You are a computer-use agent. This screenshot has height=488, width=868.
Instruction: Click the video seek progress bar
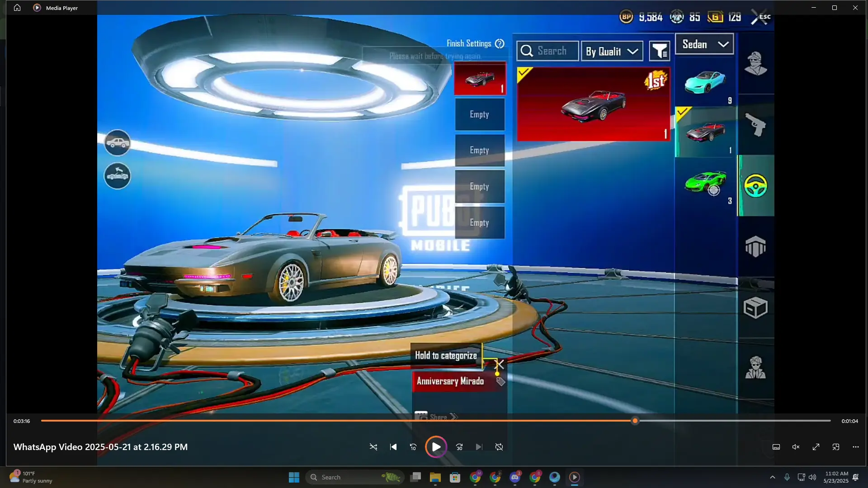[316, 421]
